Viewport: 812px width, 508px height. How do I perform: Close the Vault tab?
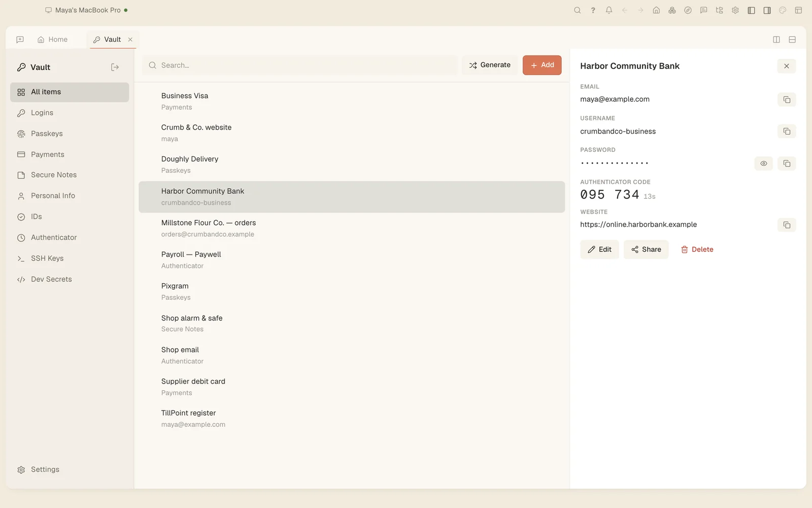click(x=130, y=40)
